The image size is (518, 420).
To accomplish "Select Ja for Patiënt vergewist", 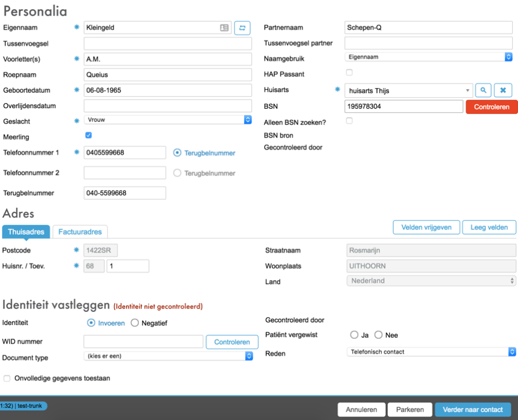I will point(355,335).
